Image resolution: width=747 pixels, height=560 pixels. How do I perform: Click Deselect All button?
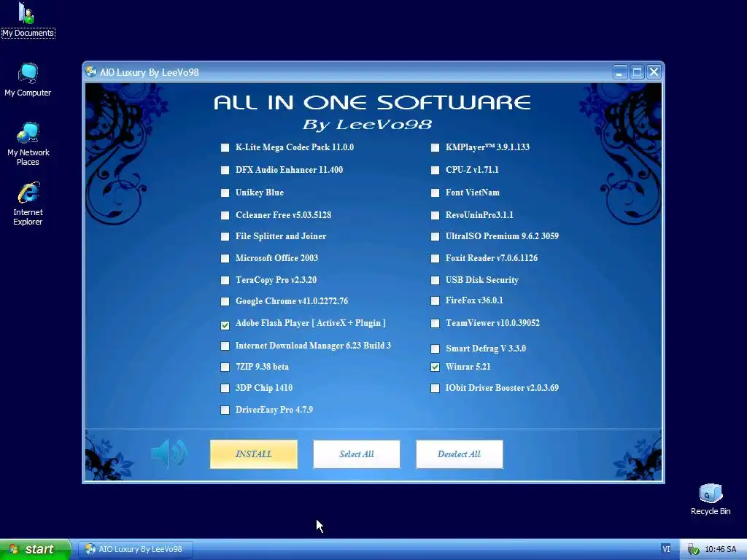coord(460,454)
